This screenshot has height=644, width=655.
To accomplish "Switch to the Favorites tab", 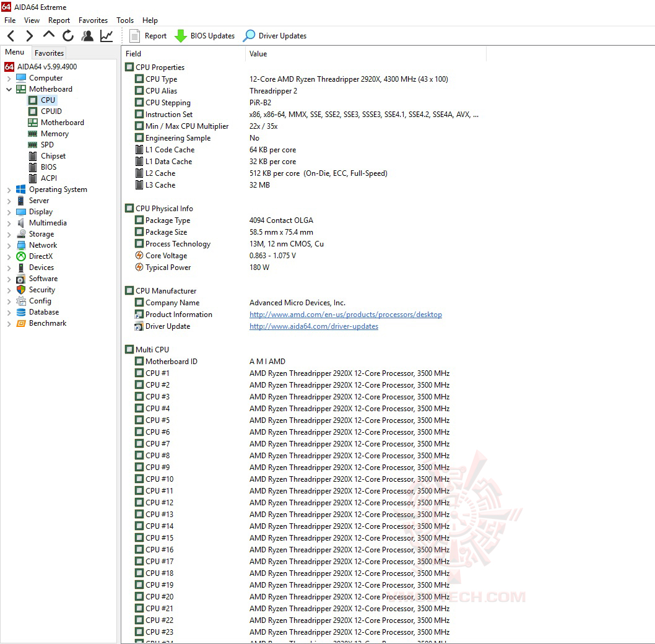I will point(49,53).
